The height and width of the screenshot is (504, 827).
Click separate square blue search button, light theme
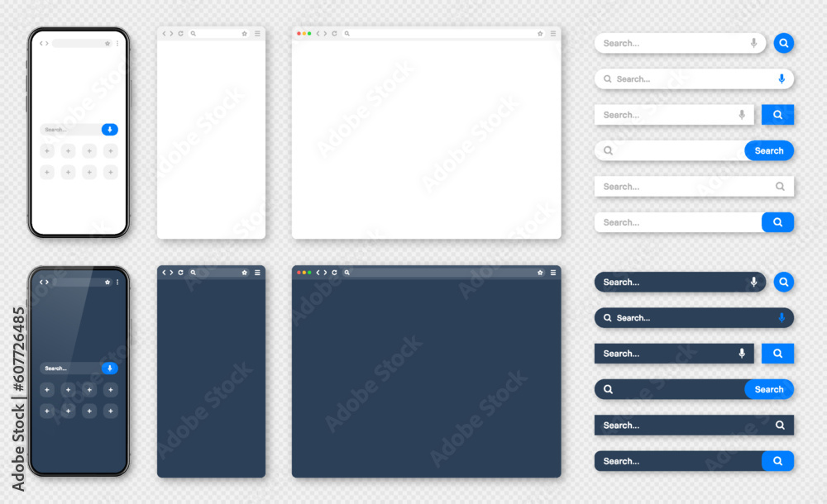click(x=778, y=114)
